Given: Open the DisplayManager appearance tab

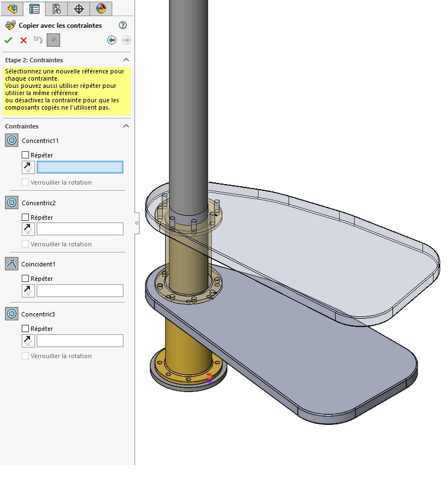Looking at the screenshot, I should coord(101,8).
